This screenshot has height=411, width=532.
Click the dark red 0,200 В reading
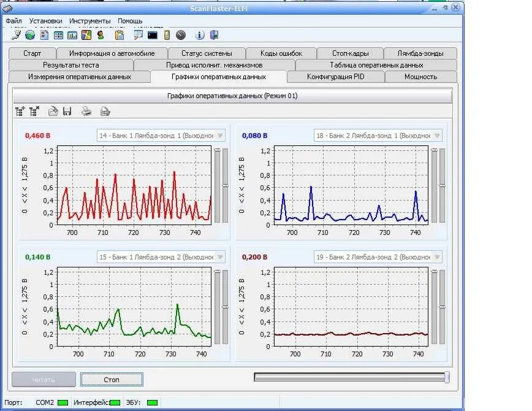pyautogui.click(x=254, y=257)
